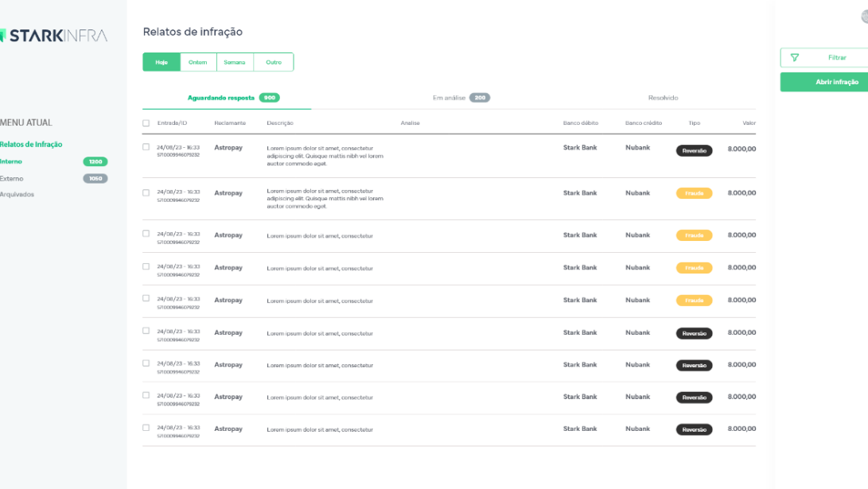Open the Resolvido tab
Viewport: 868px width, 489px height.
click(663, 98)
